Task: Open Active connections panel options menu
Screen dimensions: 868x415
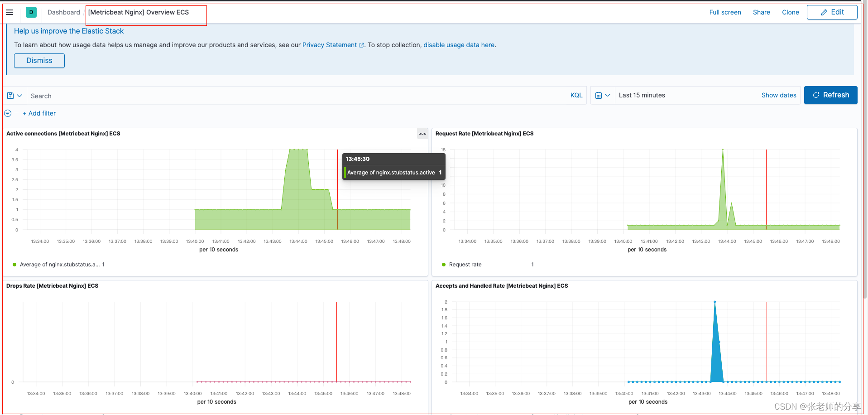Action: coord(422,134)
